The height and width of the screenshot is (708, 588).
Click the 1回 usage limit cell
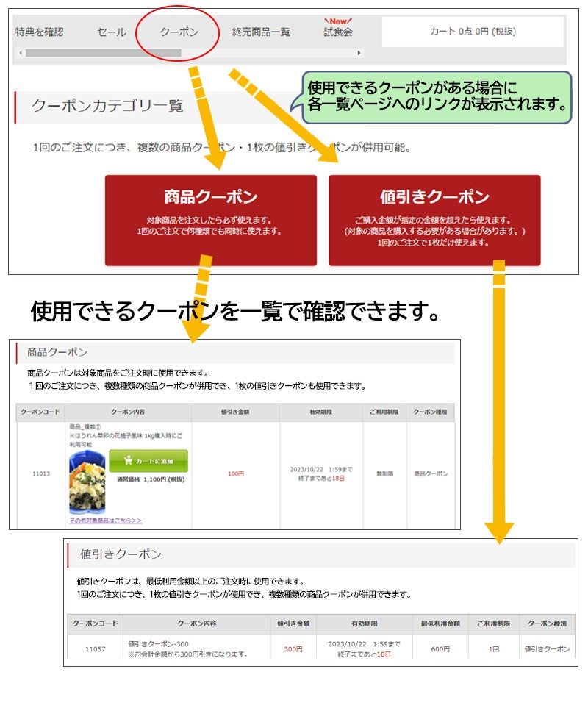[494, 649]
